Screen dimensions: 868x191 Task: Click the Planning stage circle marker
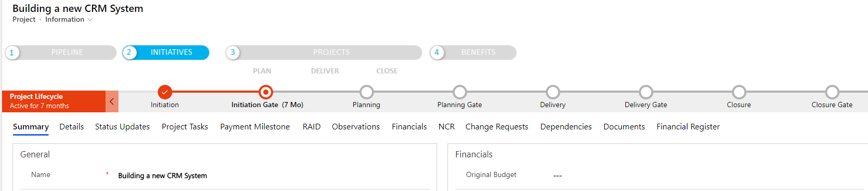coord(366,92)
